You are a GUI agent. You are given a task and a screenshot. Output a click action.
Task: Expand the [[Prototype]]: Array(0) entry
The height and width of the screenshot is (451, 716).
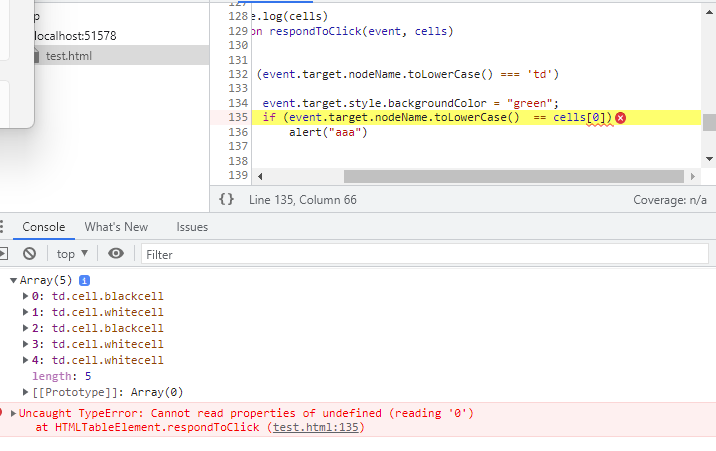tap(26, 392)
